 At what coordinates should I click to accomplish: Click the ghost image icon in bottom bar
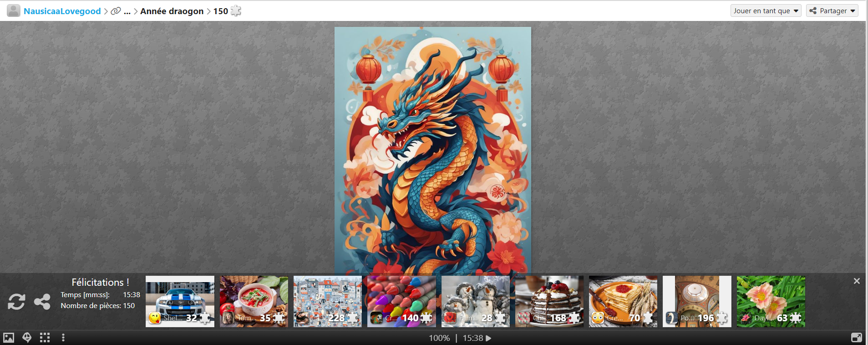pos(27,338)
